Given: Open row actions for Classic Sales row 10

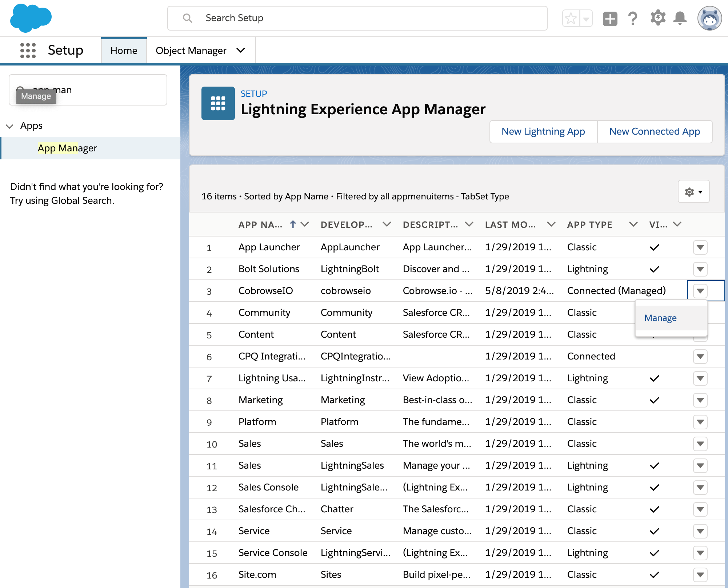Looking at the screenshot, I should 700,444.
